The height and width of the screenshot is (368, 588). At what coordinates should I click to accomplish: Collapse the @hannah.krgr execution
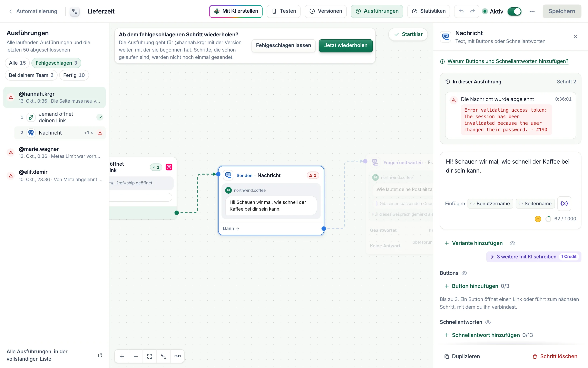tap(55, 97)
